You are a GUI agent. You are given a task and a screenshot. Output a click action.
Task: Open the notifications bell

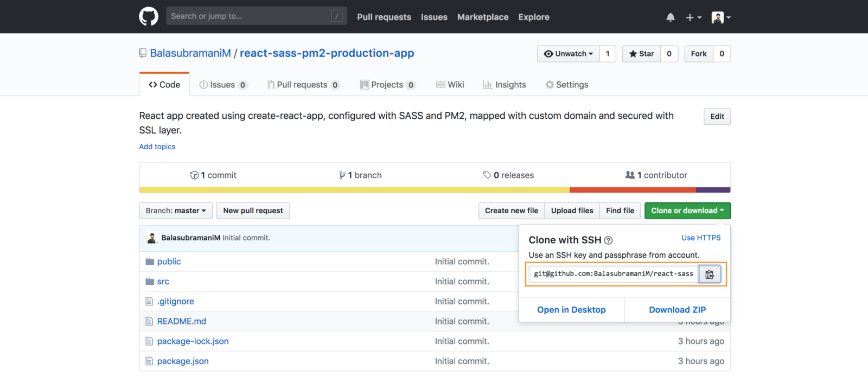(671, 17)
